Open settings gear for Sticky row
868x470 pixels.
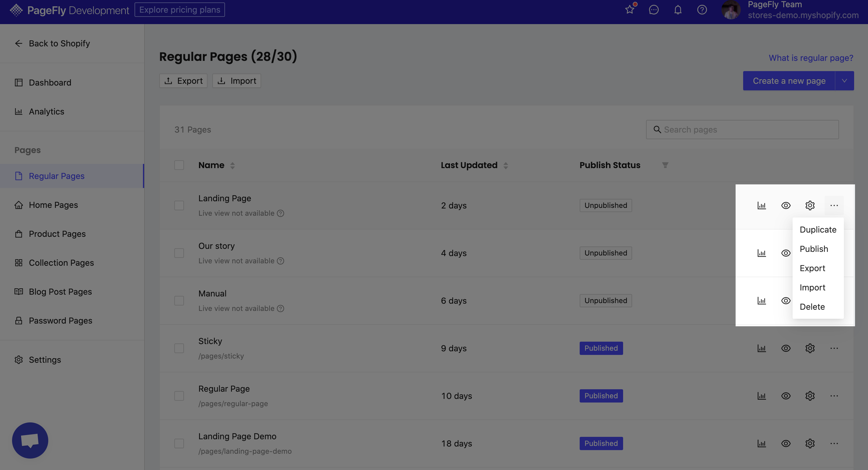(x=810, y=348)
